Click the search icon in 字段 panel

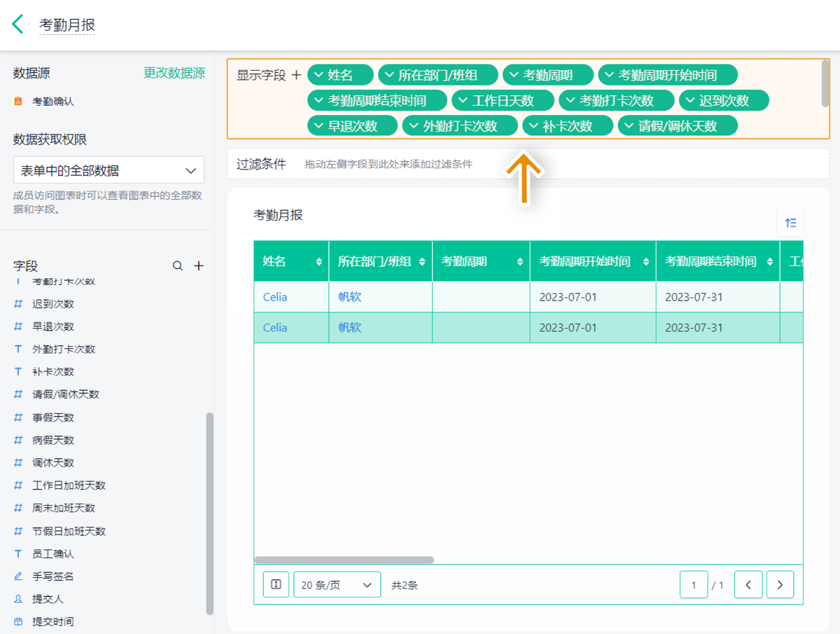tap(178, 266)
